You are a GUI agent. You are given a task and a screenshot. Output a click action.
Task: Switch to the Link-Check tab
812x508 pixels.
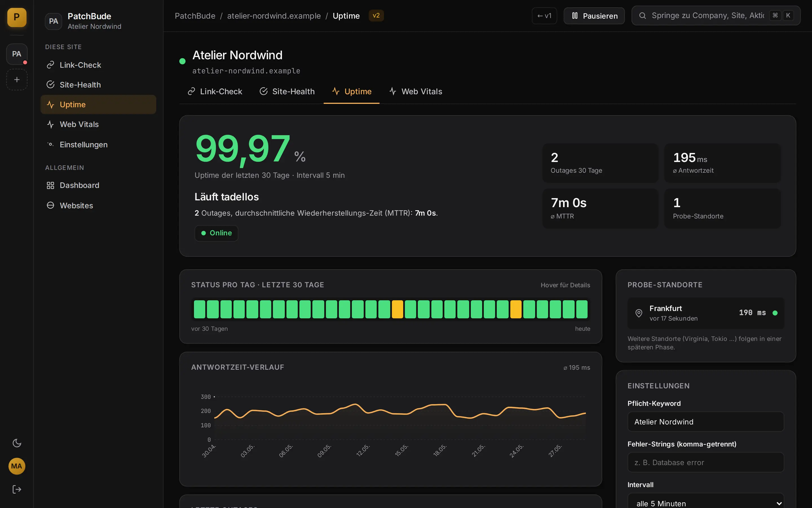[215, 91]
